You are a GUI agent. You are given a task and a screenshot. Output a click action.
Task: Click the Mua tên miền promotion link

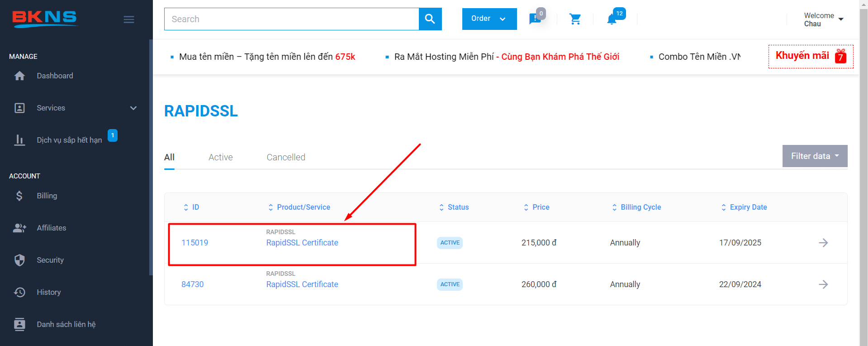[267, 57]
